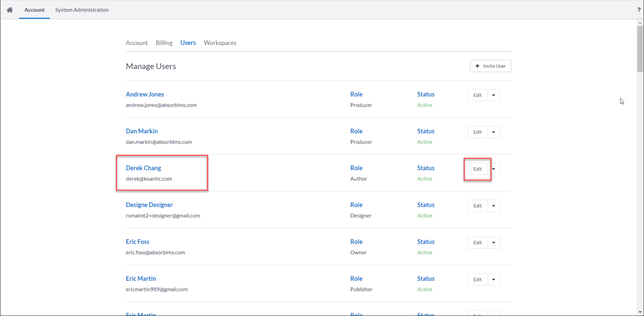The height and width of the screenshot is (316, 644).
Task: Open Eric Martin user link above ericmartin989@gmail.com
Action: (x=141, y=279)
